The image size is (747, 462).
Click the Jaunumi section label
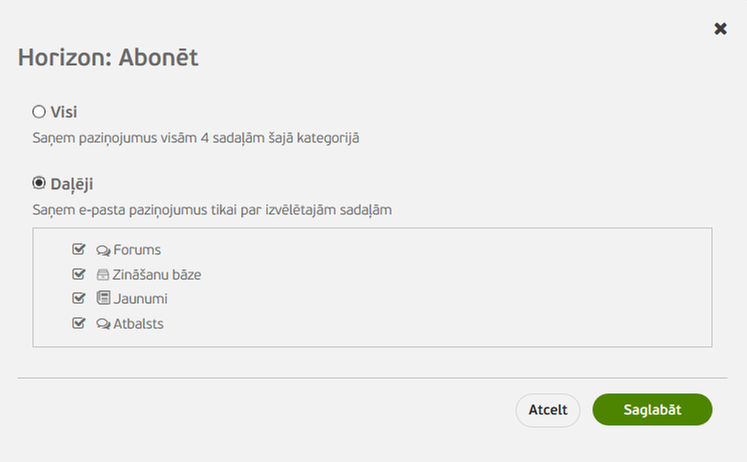[141, 298]
